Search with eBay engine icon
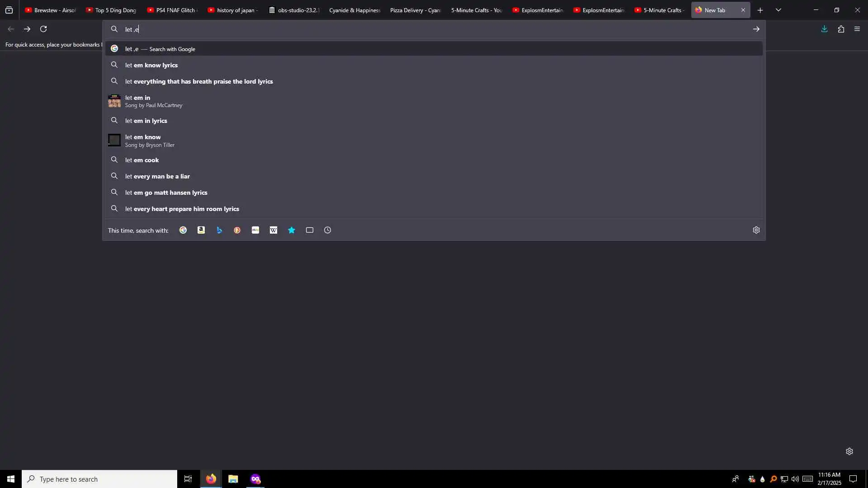 point(255,230)
